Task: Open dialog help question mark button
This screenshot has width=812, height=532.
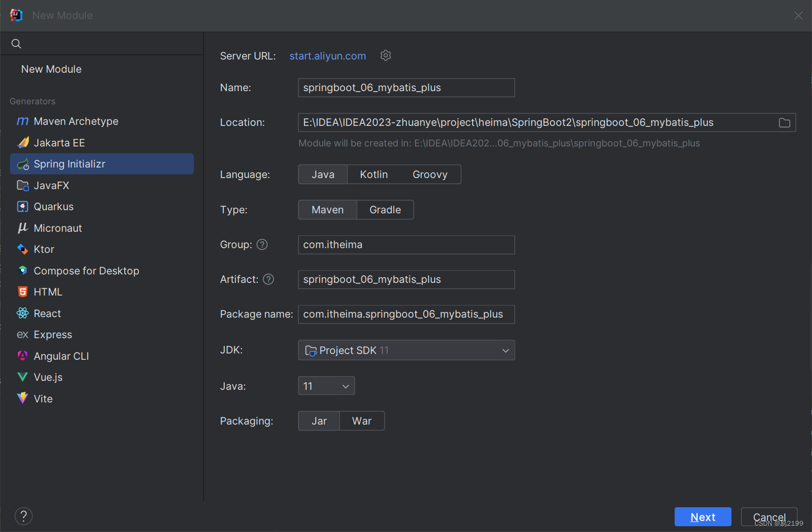Action: point(24,516)
